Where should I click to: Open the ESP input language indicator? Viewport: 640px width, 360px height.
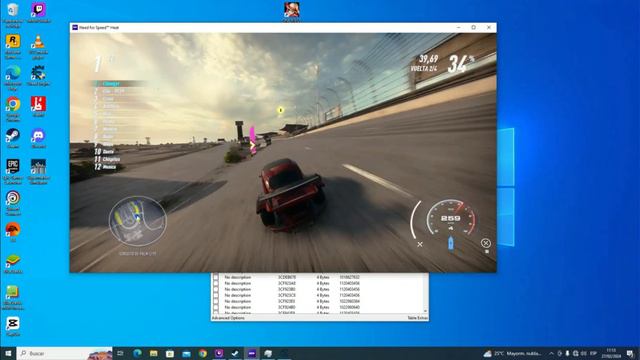click(x=593, y=353)
